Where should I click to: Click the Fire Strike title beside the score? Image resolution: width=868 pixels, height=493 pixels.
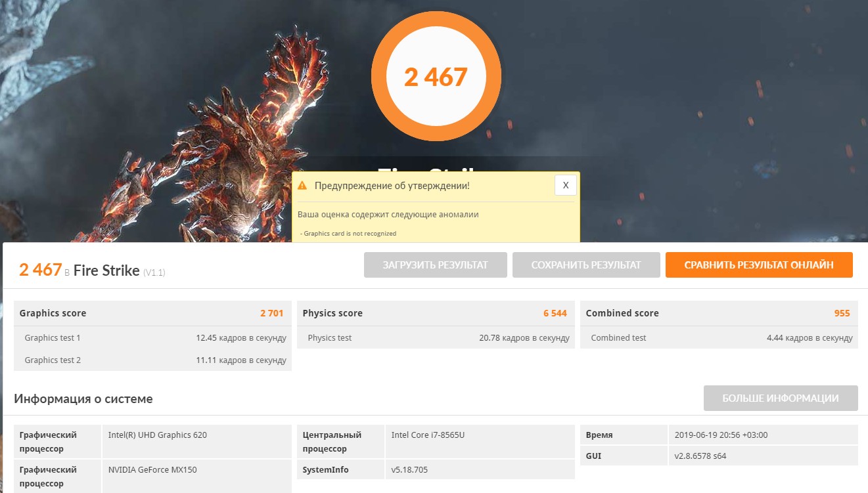coord(106,270)
